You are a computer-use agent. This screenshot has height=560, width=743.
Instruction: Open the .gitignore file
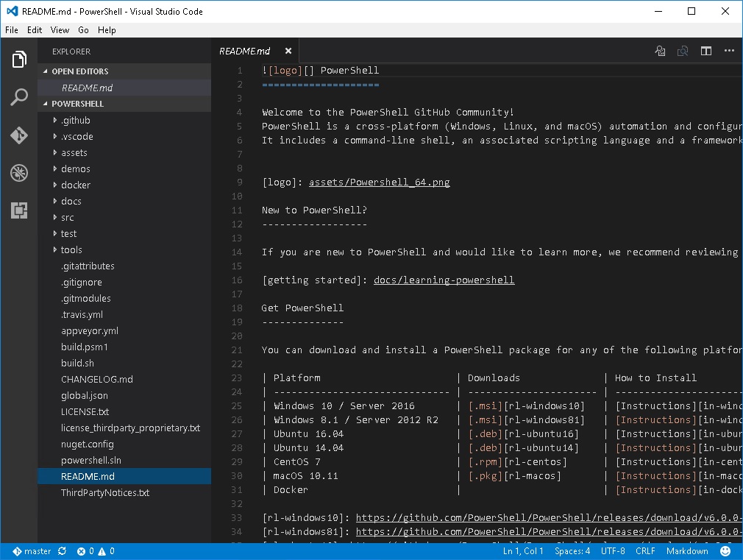pyautogui.click(x=124, y=282)
